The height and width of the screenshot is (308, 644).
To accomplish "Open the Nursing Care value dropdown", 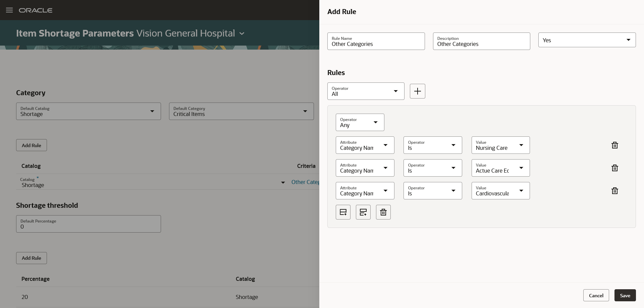I will [500, 145].
